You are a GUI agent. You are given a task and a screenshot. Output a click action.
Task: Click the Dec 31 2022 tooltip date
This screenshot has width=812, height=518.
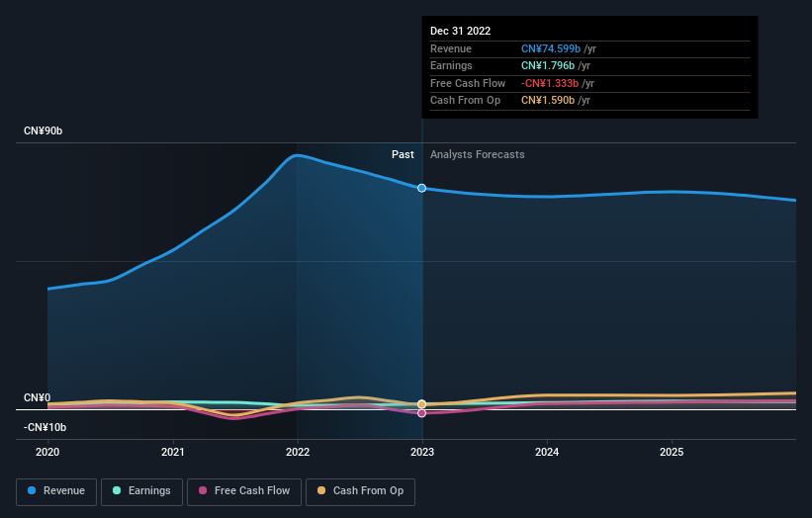tap(460, 31)
